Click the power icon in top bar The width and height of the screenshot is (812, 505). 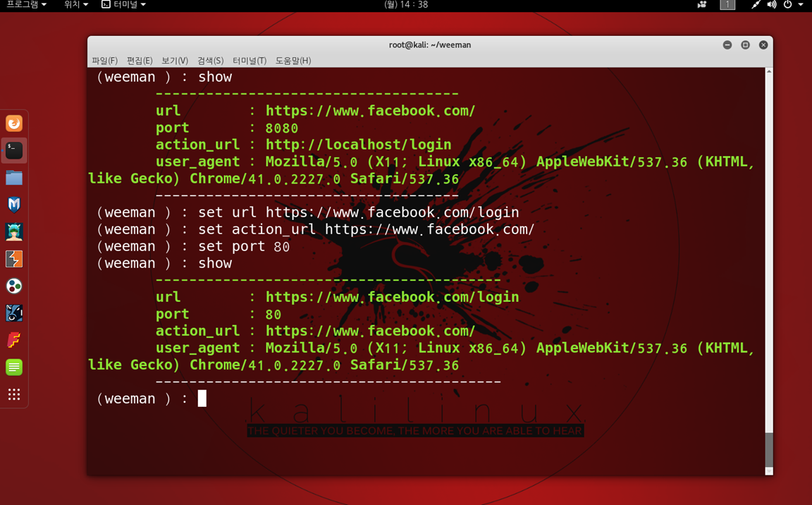coord(787,5)
